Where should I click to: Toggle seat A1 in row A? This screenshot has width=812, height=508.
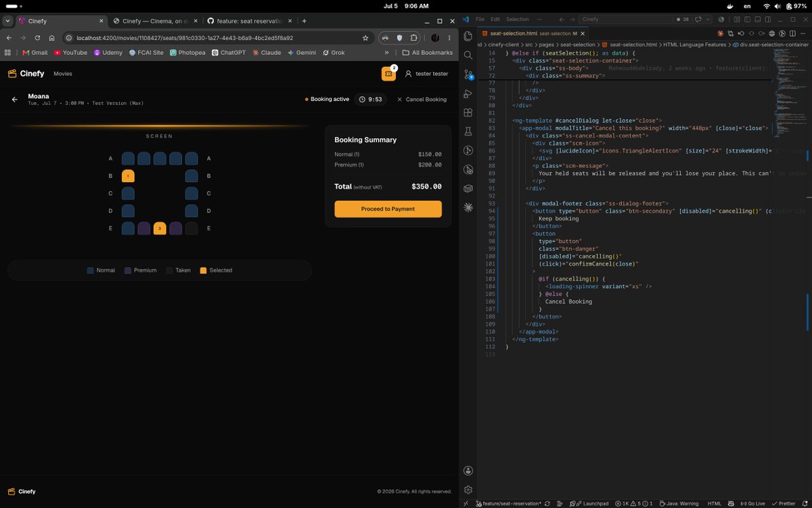pos(128,158)
